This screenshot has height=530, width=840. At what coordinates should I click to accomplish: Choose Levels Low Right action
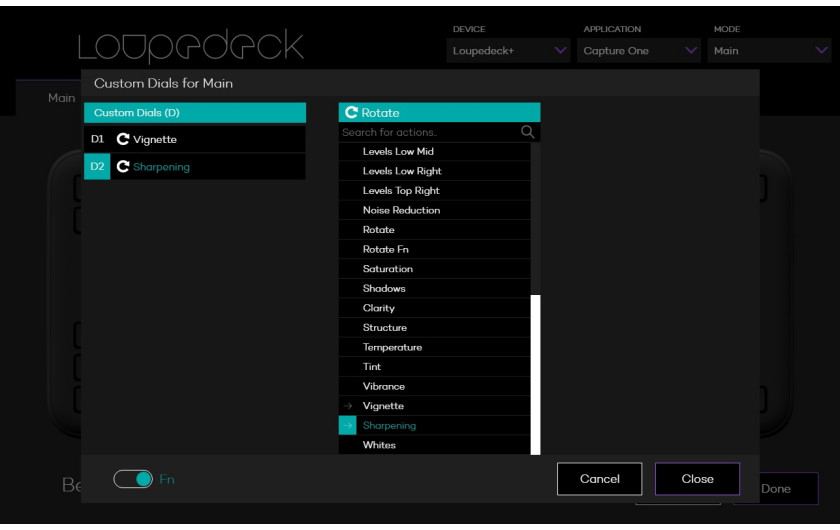(x=434, y=171)
